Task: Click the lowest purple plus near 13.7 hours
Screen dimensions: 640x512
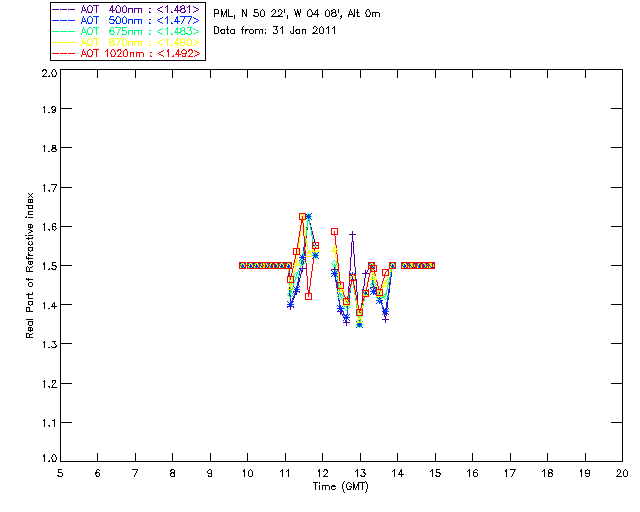Action: point(385,319)
